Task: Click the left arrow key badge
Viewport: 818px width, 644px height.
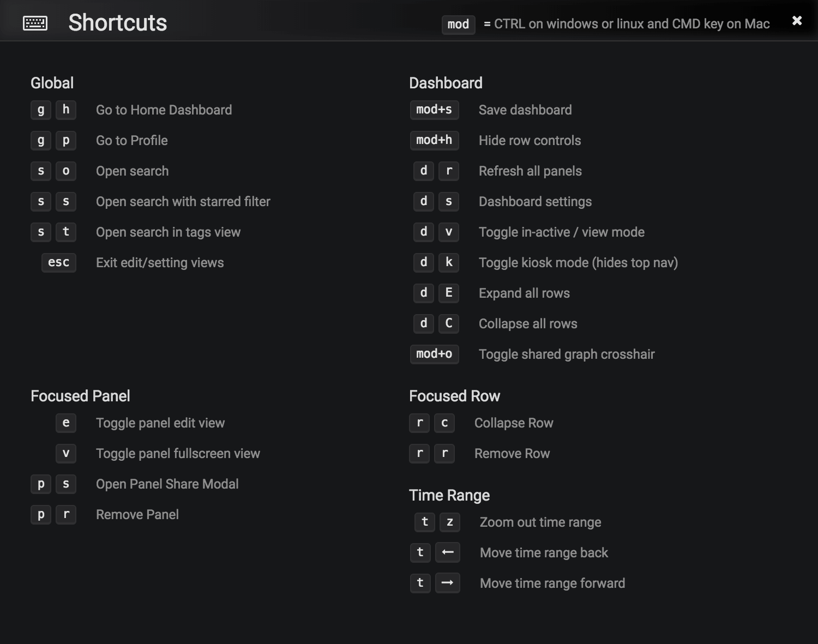Action: [x=448, y=552]
